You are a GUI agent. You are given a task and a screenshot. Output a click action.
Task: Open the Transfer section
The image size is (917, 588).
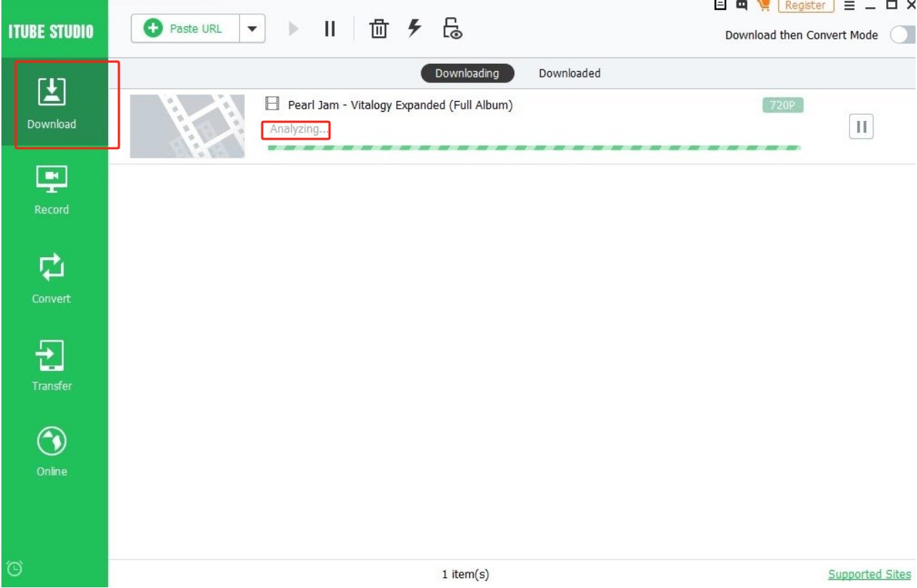point(52,365)
